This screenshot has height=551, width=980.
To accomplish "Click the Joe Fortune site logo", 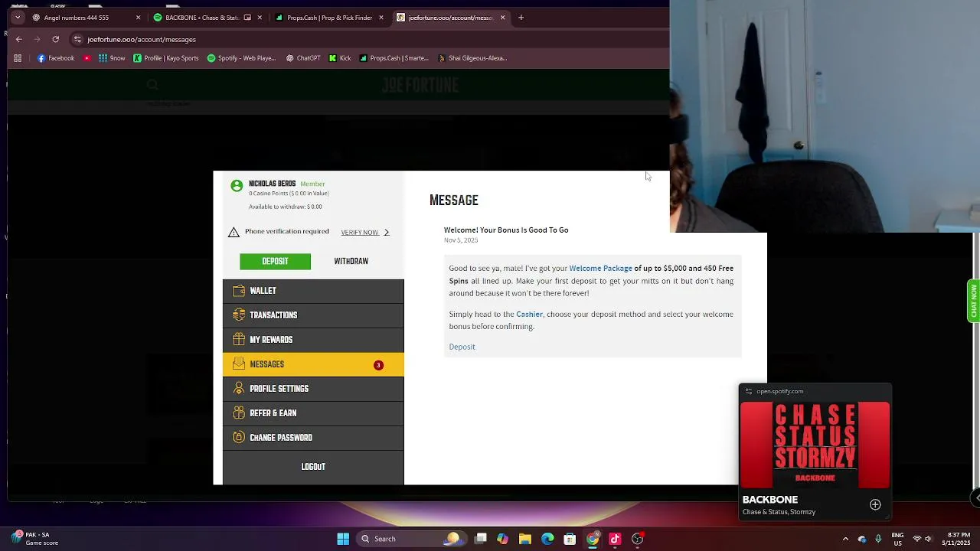I will tap(420, 85).
